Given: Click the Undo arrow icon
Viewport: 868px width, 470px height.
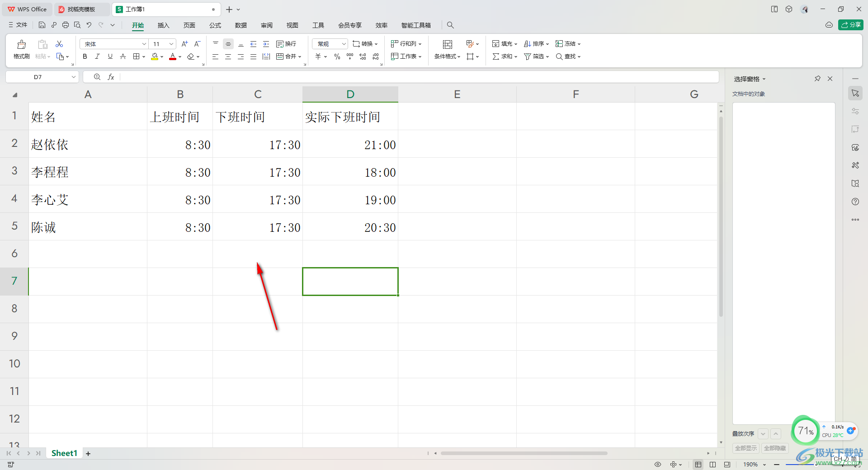Looking at the screenshot, I should 89,25.
